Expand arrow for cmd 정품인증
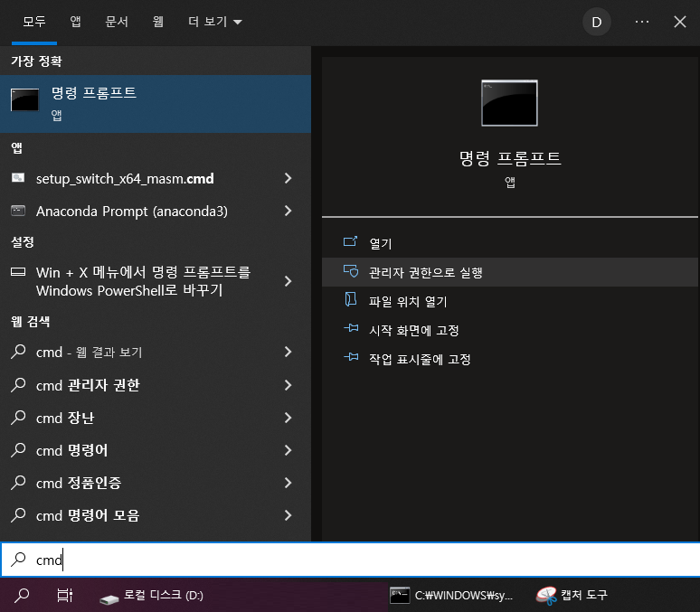 click(288, 483)
